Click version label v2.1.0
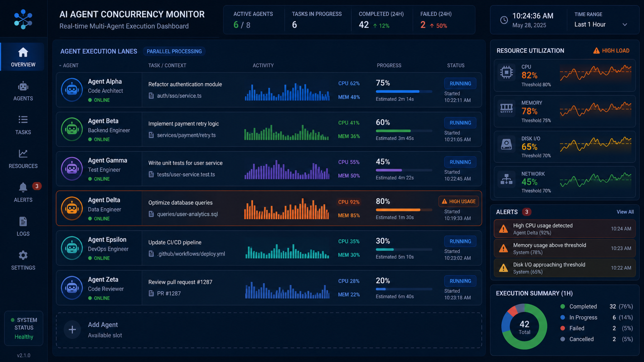This screenshot has width=644, height=362. pos(24,355)
